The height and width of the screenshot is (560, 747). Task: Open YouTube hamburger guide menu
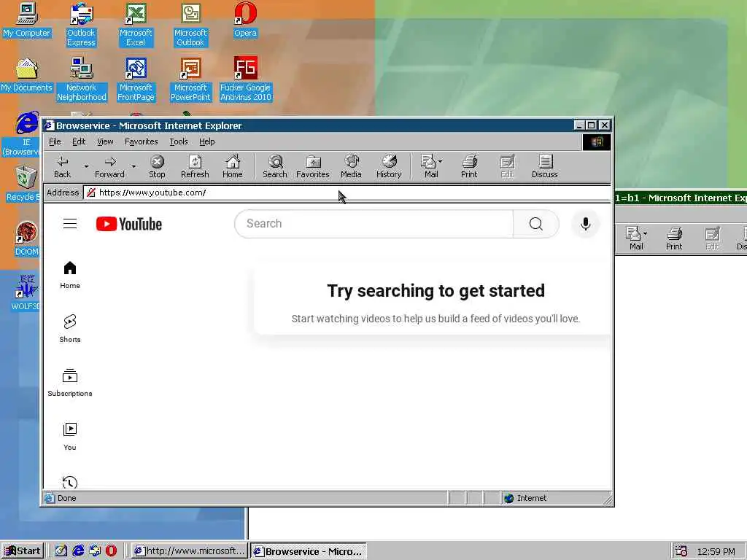tap(70, 223)
